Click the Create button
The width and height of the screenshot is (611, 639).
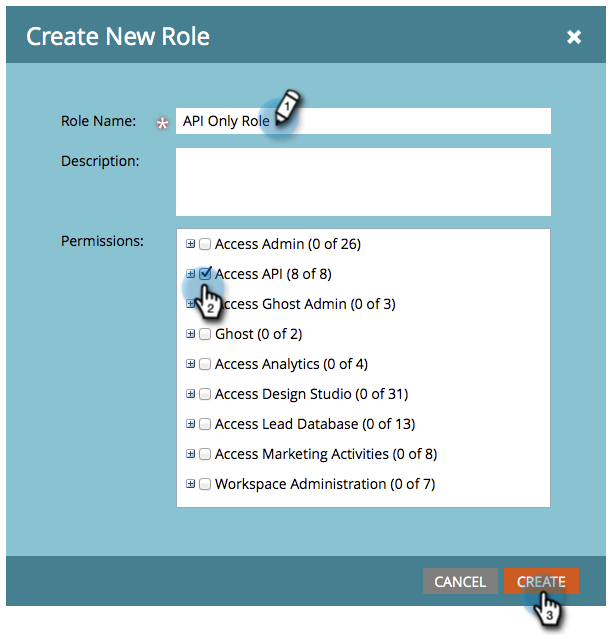pos(541,581)
